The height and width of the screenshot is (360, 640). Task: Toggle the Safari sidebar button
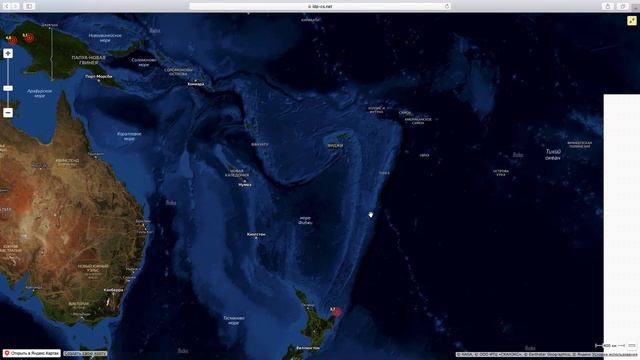[x=29, y=6]
